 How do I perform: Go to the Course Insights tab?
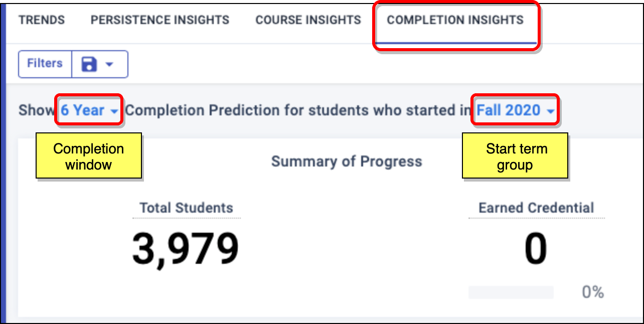tap(308, 20)
